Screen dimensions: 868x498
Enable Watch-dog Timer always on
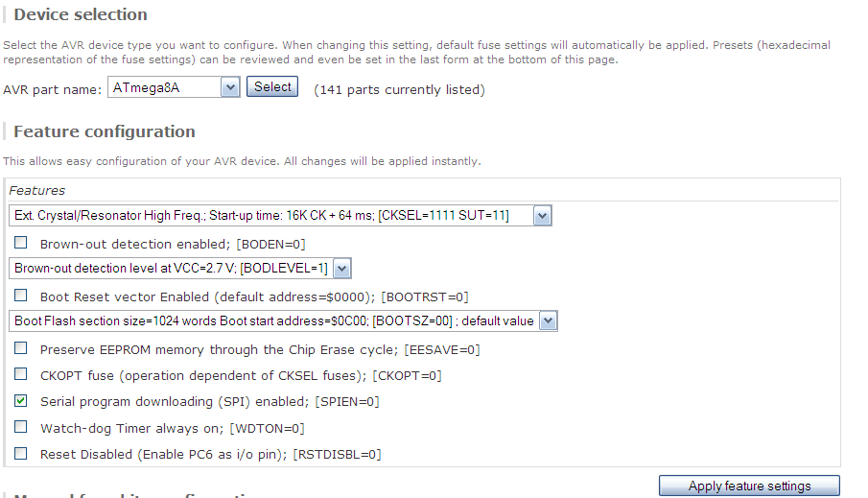pos(20,427)
